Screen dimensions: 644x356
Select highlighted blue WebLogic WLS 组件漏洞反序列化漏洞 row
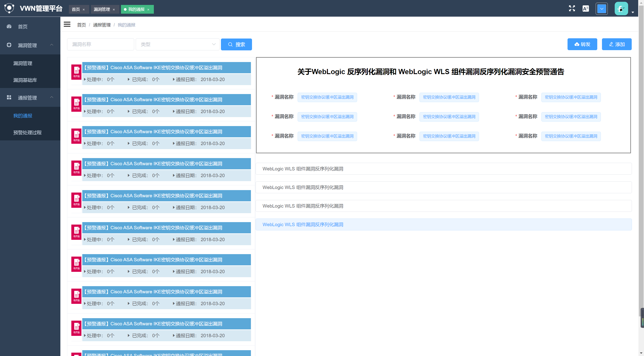tap(443, 225)
